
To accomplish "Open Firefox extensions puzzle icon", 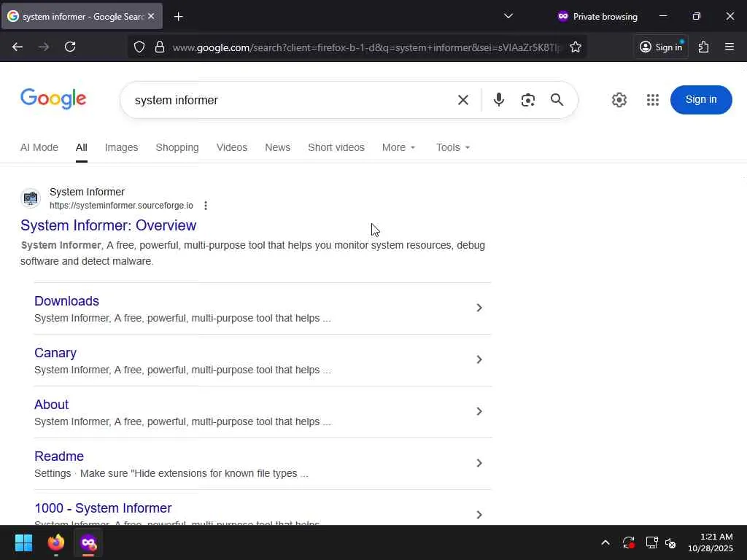I will tap(703, 47).
